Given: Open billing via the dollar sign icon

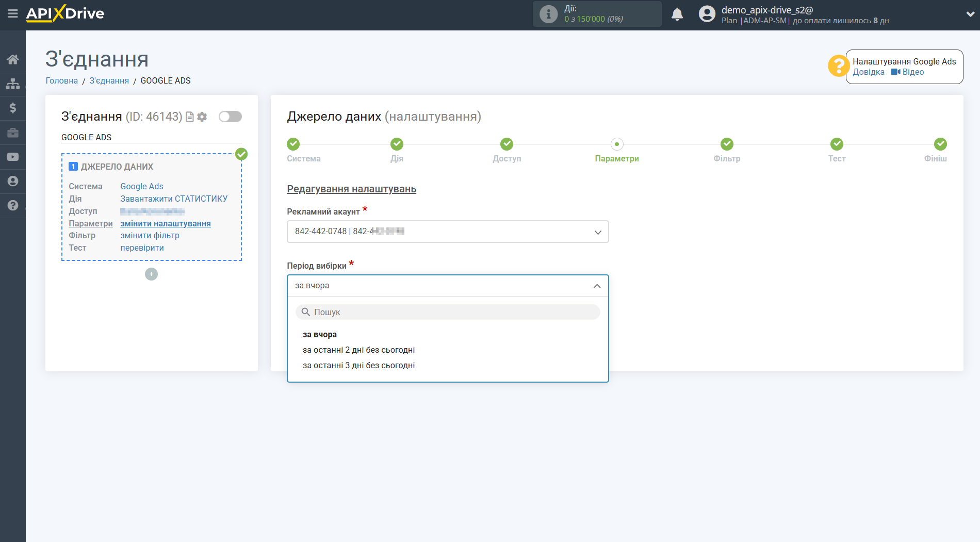Looking at the screenshot, I should pyautogui.click(x=13, y=108).
